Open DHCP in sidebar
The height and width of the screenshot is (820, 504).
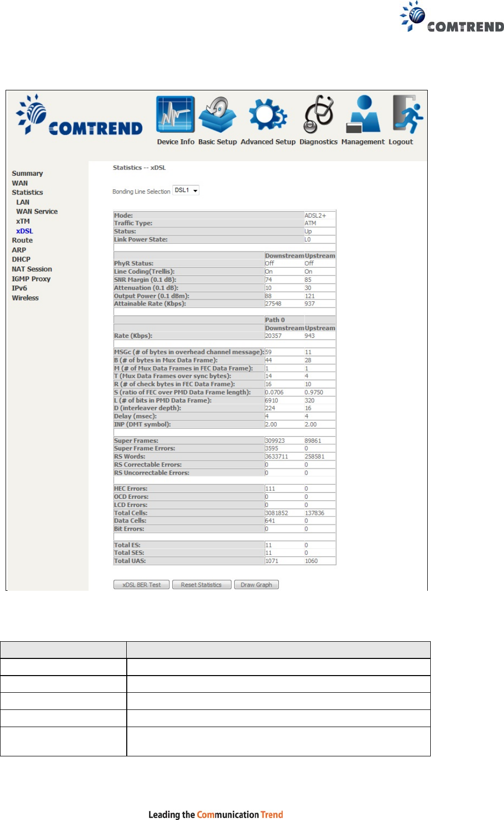(21, 259)
